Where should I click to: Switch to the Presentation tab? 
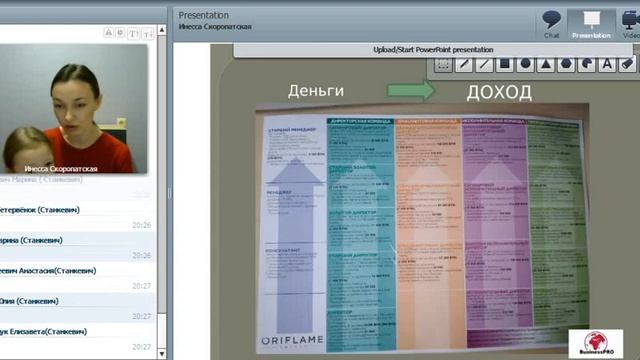click(x=591, y=24)
